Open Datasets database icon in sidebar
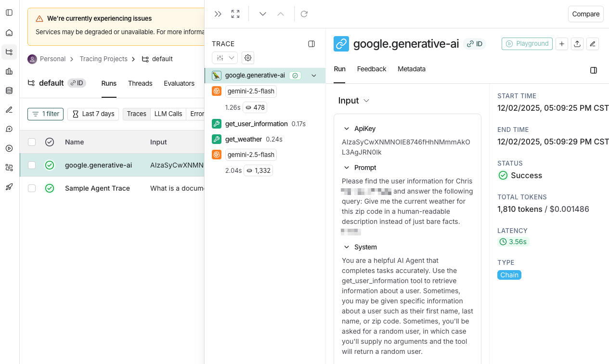The height and width of the screenshot is (364, 609). click(9, 91)
